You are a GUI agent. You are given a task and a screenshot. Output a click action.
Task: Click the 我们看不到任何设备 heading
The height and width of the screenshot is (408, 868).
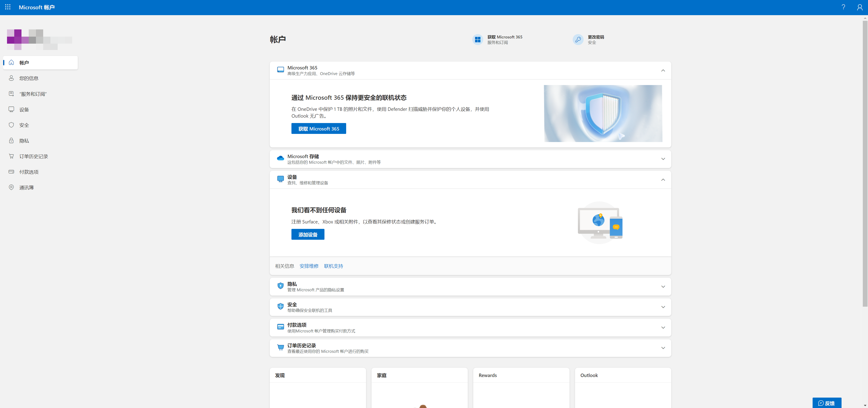[x=319, y=210]
